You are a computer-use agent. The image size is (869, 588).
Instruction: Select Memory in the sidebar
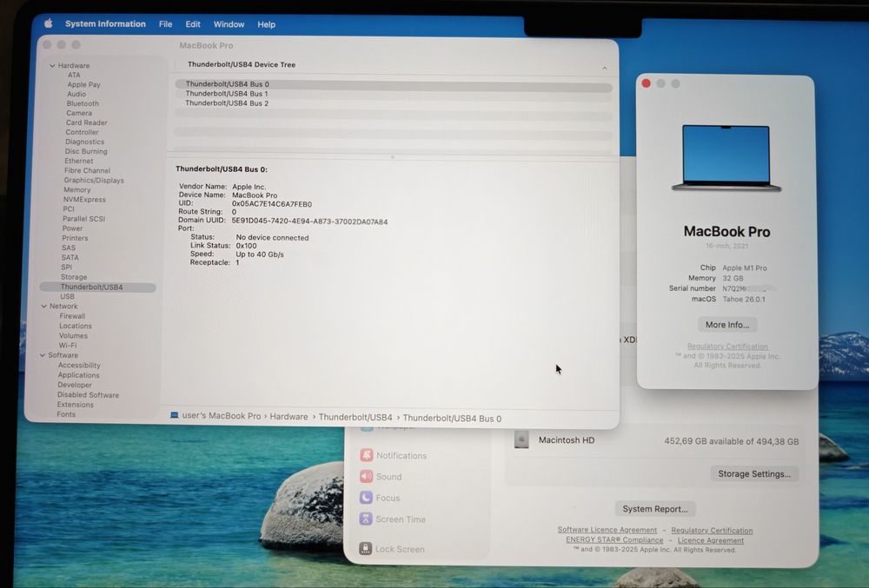[77, 190]
